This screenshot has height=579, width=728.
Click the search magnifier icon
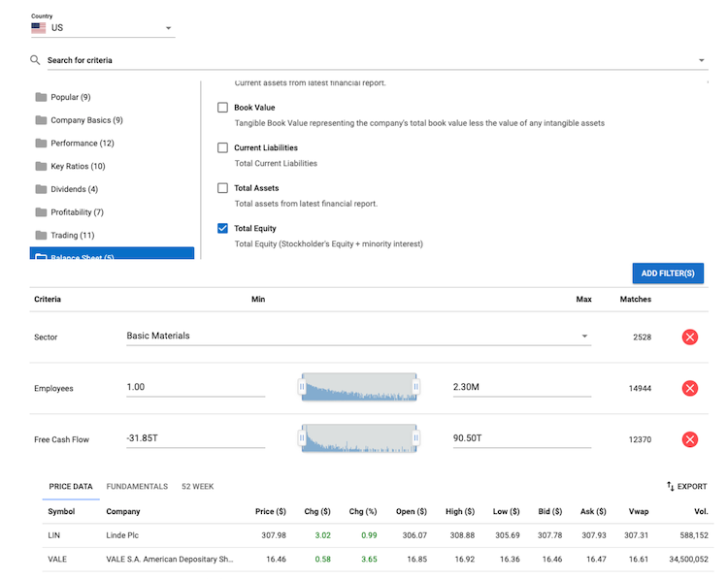tap(35, 60)
